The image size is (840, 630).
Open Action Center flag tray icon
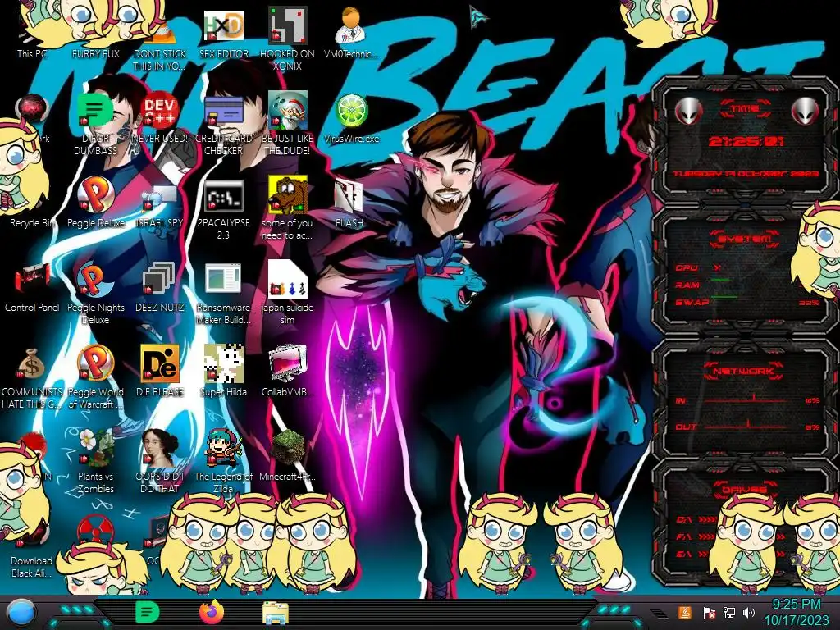[710, 612]
